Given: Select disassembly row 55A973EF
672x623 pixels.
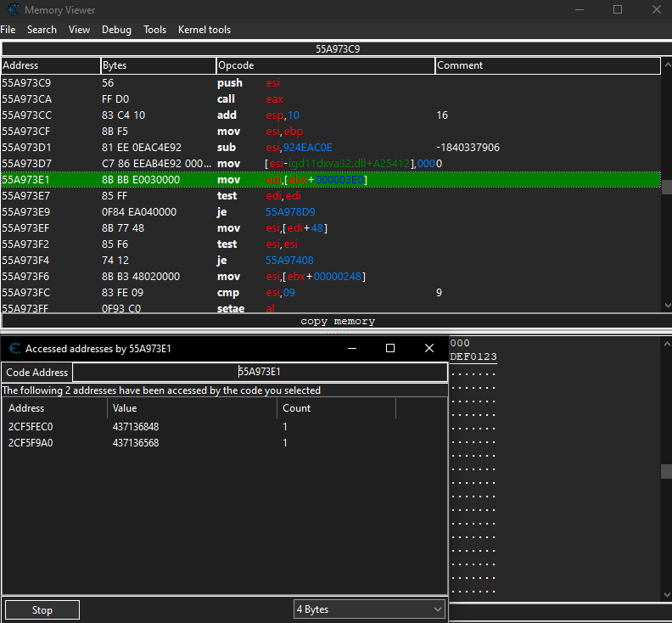Looking at the screenshot, I should (x=331, y=228).
